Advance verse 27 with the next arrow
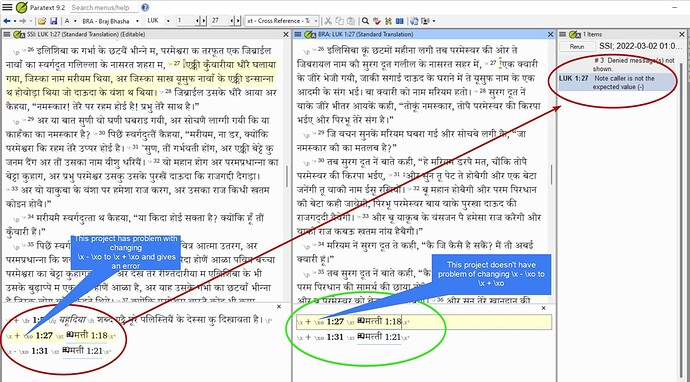The image size is (690, 382). pos(238,21)
